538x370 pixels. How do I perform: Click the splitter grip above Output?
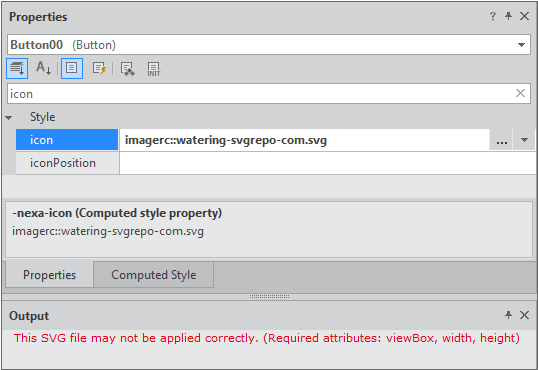point(269,297)
